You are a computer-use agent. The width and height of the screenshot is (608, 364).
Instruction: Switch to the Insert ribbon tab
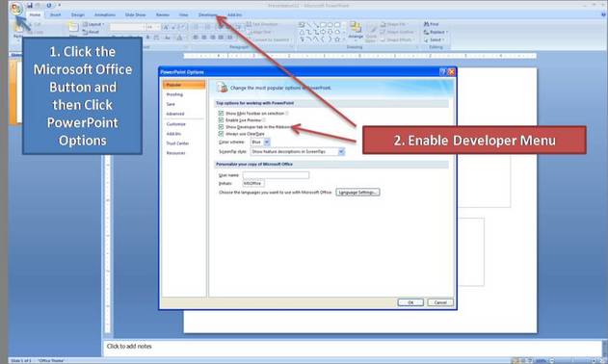[x=56, y=14]
